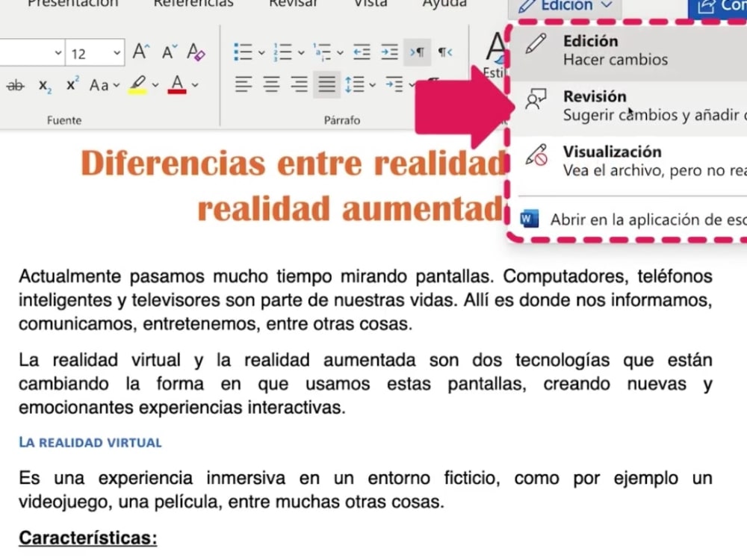The image size is (747, 560).
Task: Click the Word app icon in the menu
Action: coord(530,219)
